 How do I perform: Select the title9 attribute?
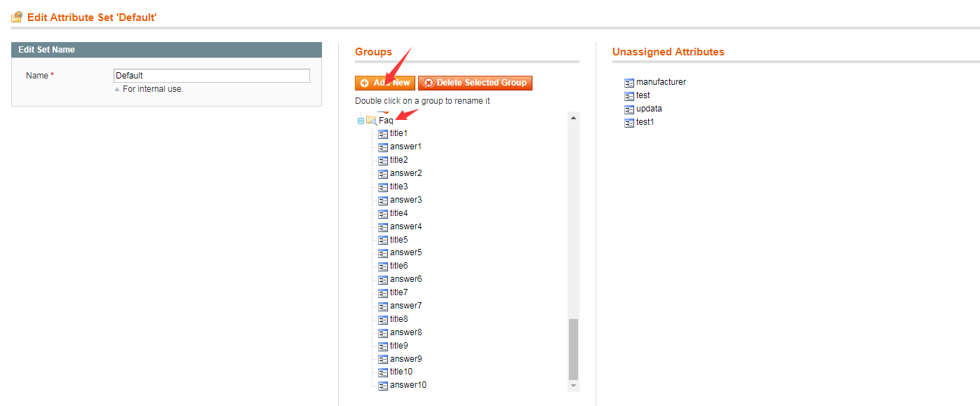pos(397,345)
